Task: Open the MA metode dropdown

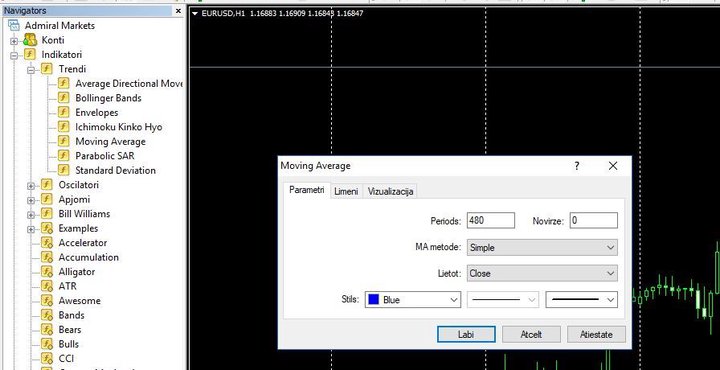Action: (542, 247)
